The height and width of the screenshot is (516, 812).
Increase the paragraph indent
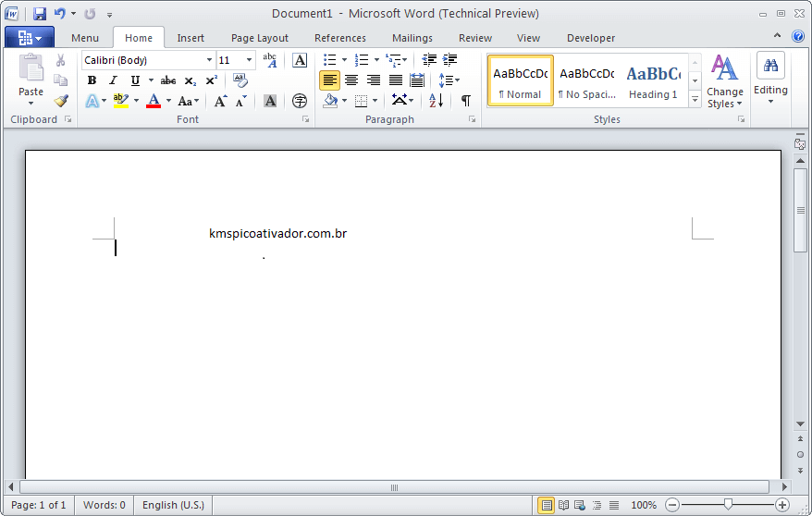pos(449,60)
